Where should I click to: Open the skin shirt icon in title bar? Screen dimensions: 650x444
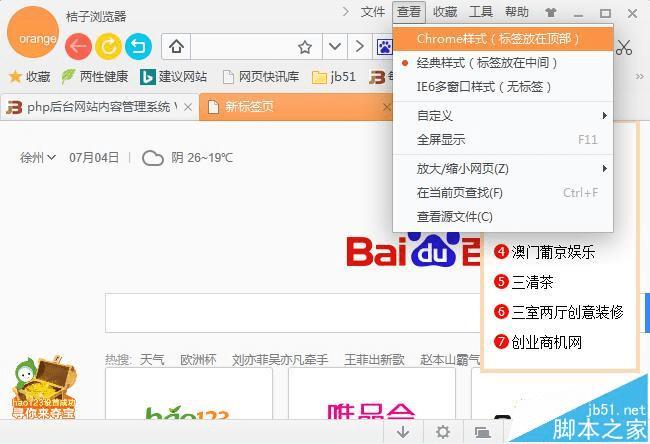click(551, 13)
